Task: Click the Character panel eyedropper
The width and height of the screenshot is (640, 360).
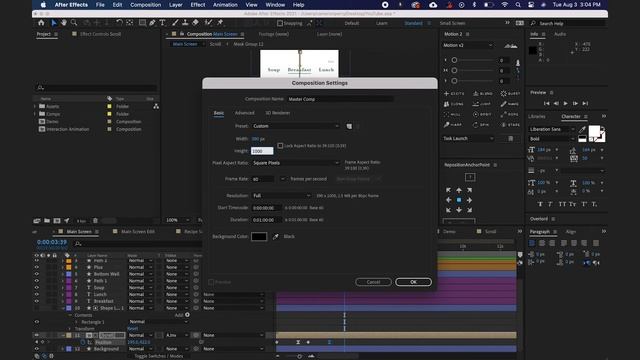Action: pos(582,129)
